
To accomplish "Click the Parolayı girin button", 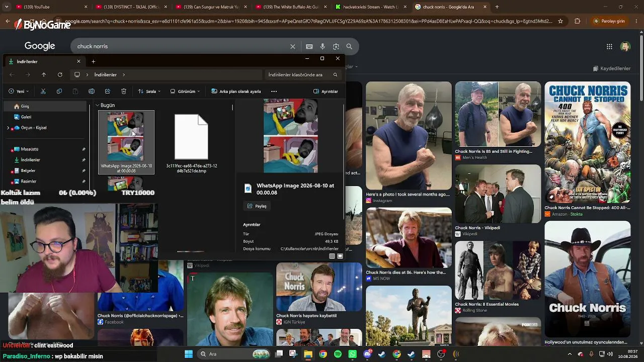I will pos(610,21).
